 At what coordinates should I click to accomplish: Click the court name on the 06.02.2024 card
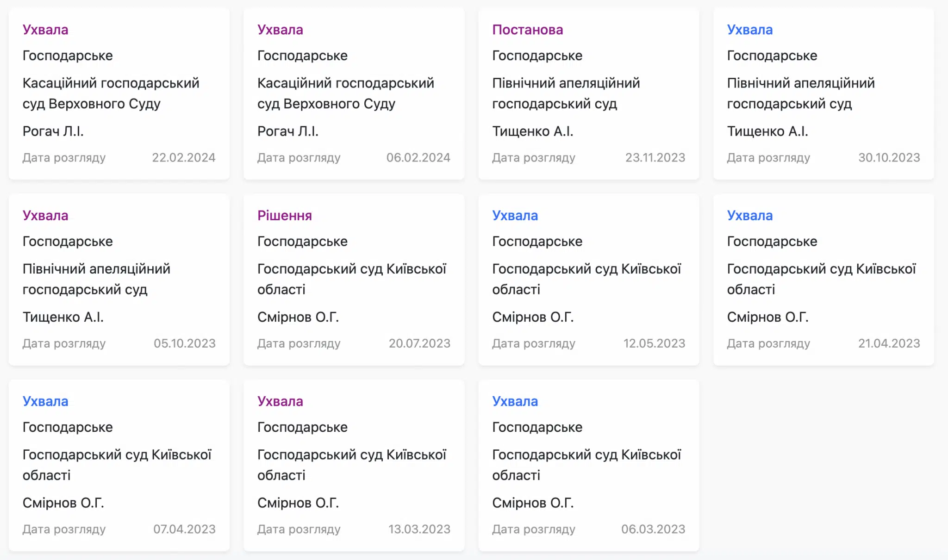coord(345,93)
